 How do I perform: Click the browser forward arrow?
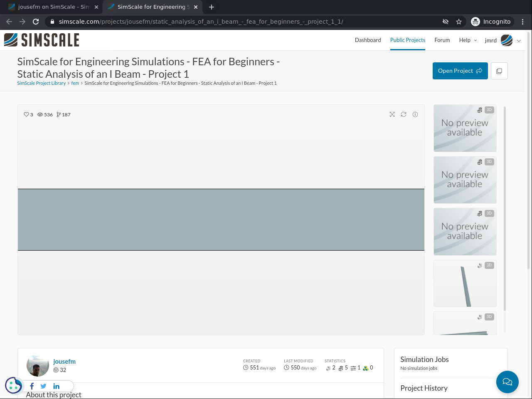(x=22, y=22)
